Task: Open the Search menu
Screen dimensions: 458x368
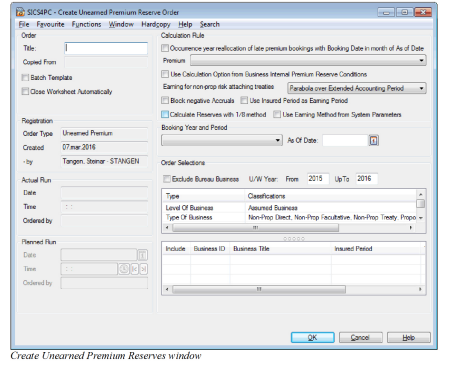Action: (x=210, y=24)
